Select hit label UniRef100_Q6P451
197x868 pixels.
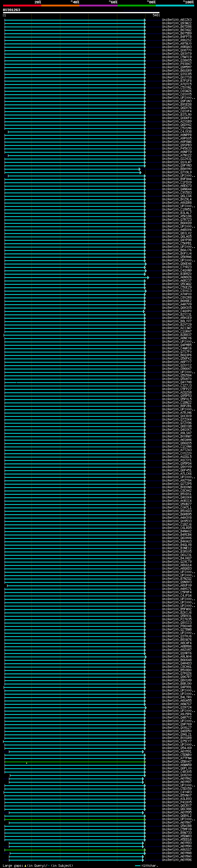tap(177, 470)
